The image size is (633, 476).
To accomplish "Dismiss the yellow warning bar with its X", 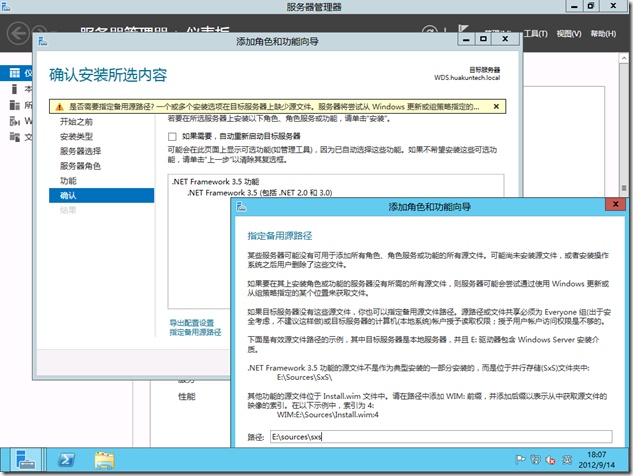I will pyautogui.click(x=496, y=107).
